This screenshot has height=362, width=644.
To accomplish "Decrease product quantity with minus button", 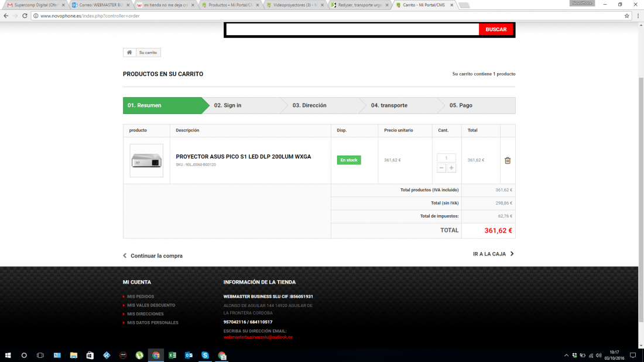I will (x=441, y=168).
